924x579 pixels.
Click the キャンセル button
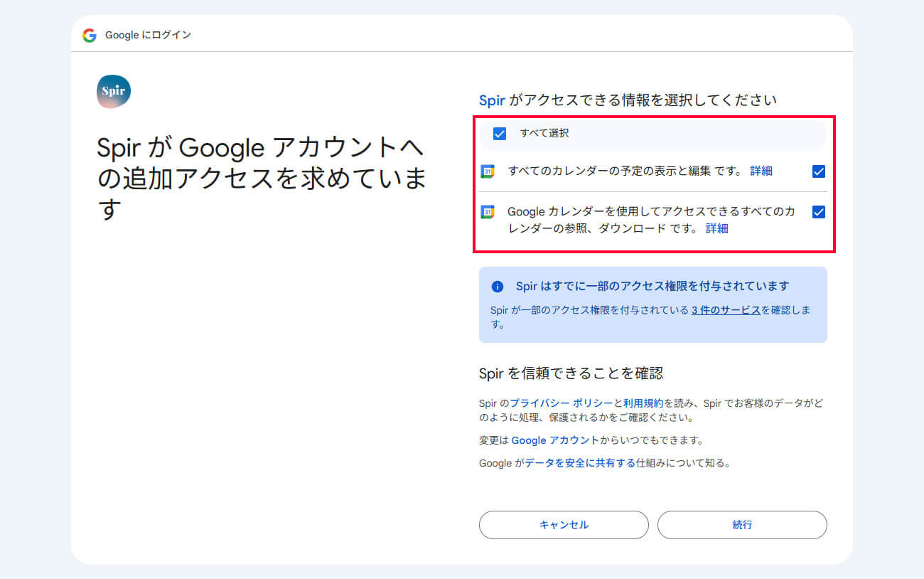tap(564, 525)
